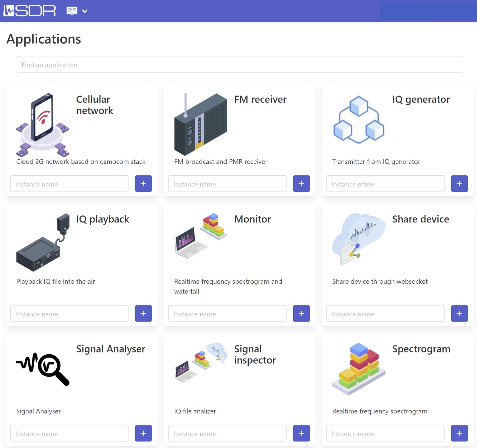Click Instance name field under Share device
The height and width of the screenshot is (448, 477).
click(x=385, y=313)
